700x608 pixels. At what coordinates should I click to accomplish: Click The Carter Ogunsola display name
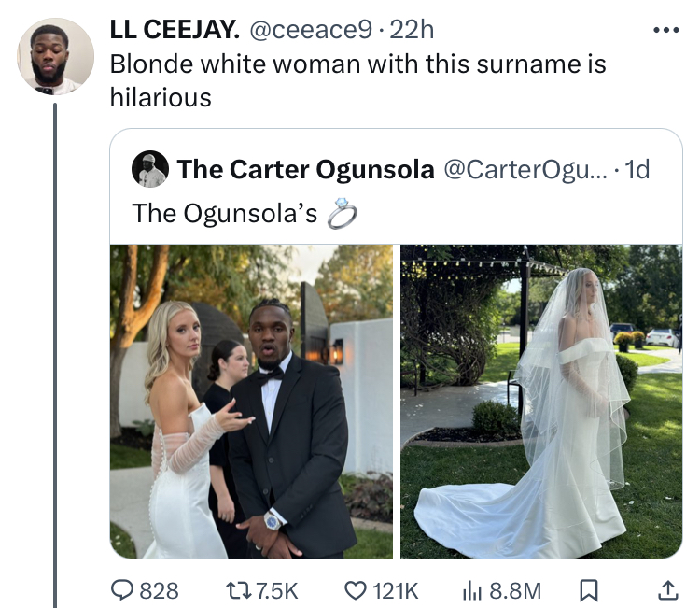click(x=305, y=169)
